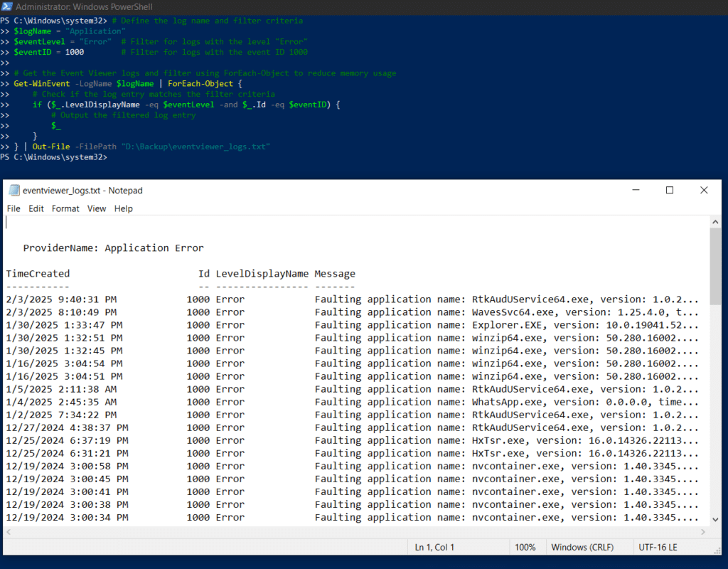Screen dimensions: 728x569
Task: Click the 'Windows (CRLF)' status entry
Action: pyautogui.click(x=582, y=547)
